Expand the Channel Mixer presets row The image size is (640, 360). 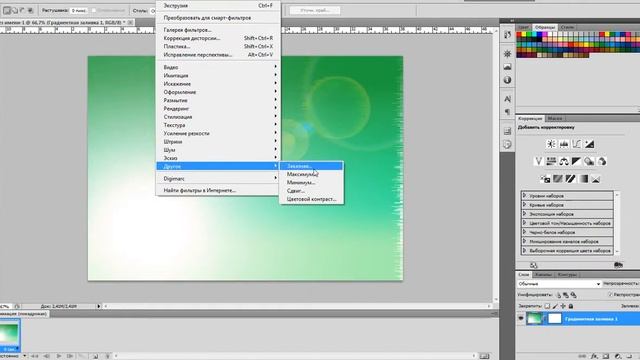pyautogui.click(x=567, y=241)
